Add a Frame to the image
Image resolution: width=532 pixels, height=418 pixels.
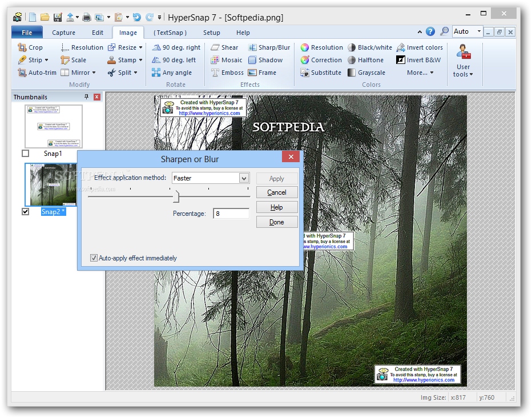click(x=262, y=73)
